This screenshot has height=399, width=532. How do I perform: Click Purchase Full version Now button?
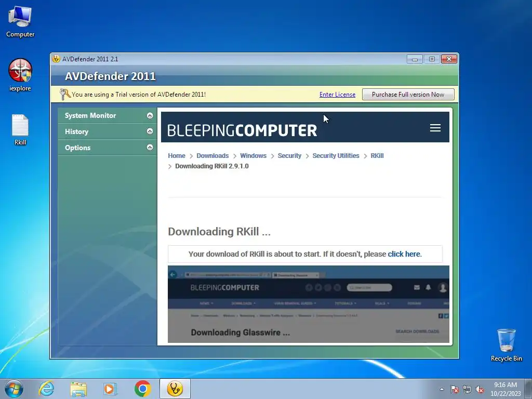[408, 95]
